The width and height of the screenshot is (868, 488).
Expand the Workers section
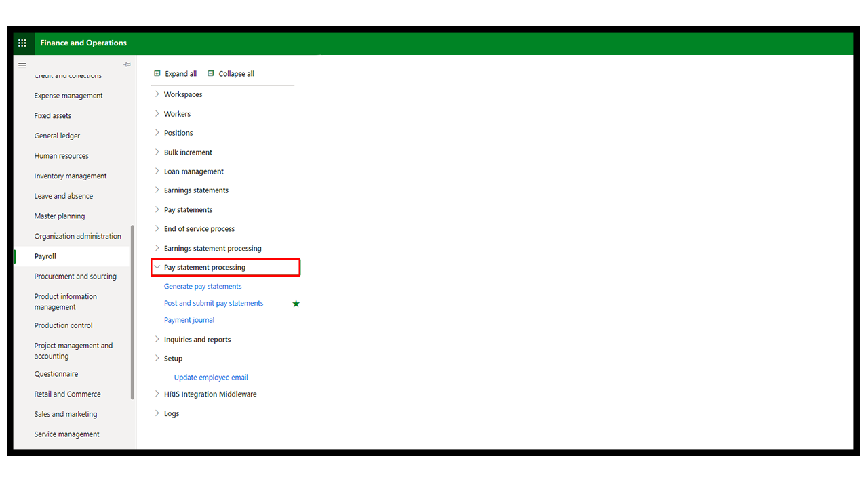click(x=157, y=114)
